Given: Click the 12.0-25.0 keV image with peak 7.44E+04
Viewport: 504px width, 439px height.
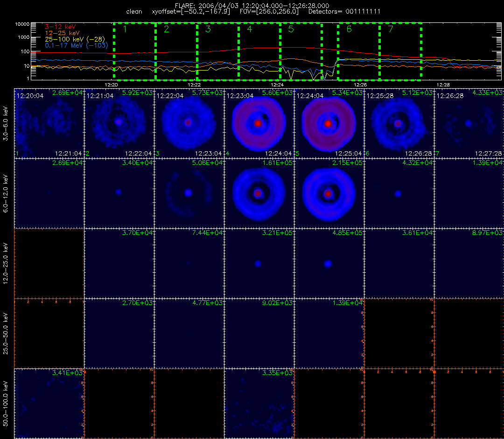Looking at the screenshot, I should pos(189,263).
